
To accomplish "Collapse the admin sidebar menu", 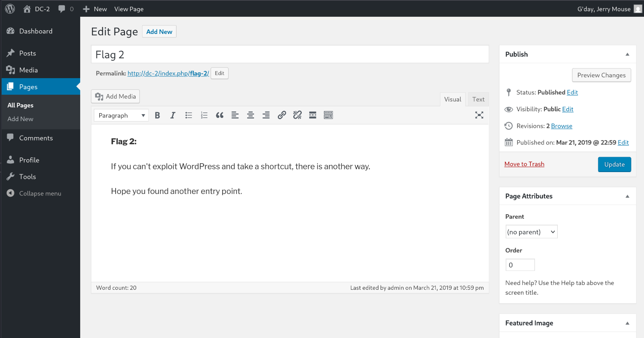I will pos(40,194).
